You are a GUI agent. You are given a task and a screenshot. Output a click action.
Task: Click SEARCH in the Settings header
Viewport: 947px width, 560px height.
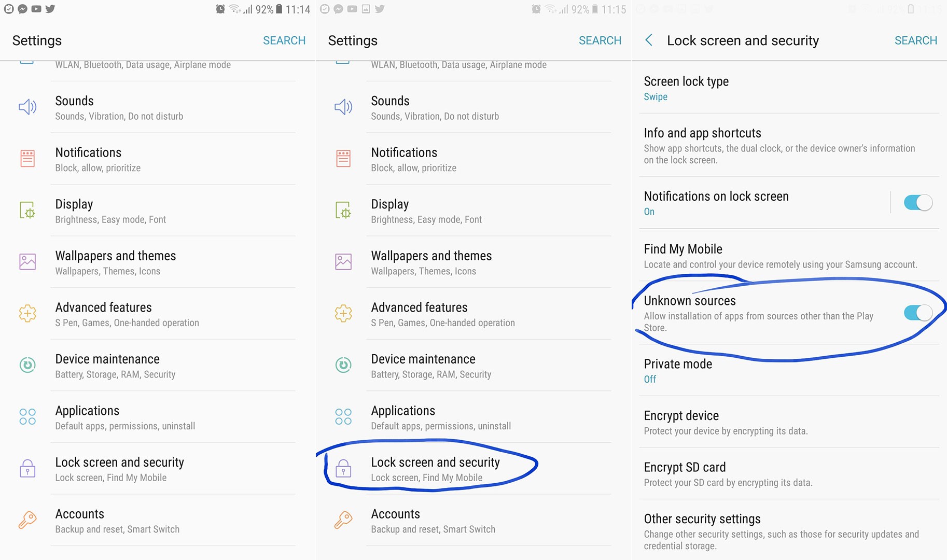(284, 40)
